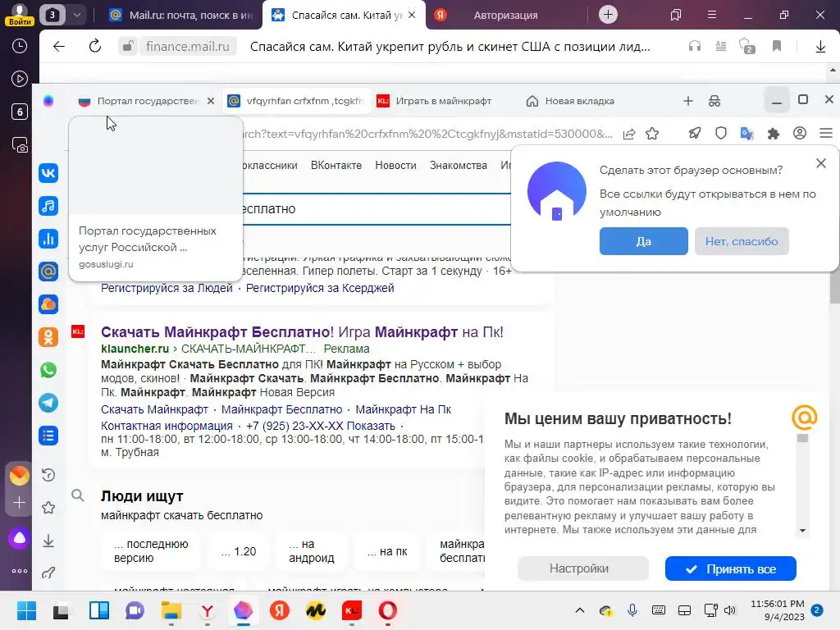Open profile account icon in Atom toolbar

pyautogui.click(x=800, y=134)
